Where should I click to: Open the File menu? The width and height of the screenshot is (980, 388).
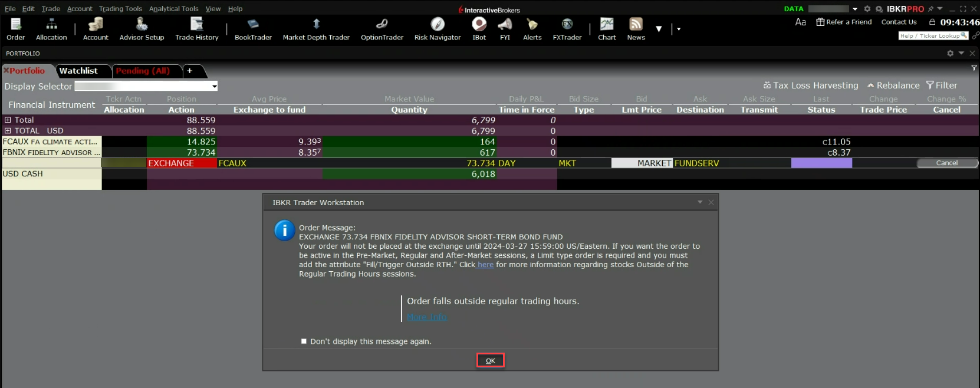[10, 9]
